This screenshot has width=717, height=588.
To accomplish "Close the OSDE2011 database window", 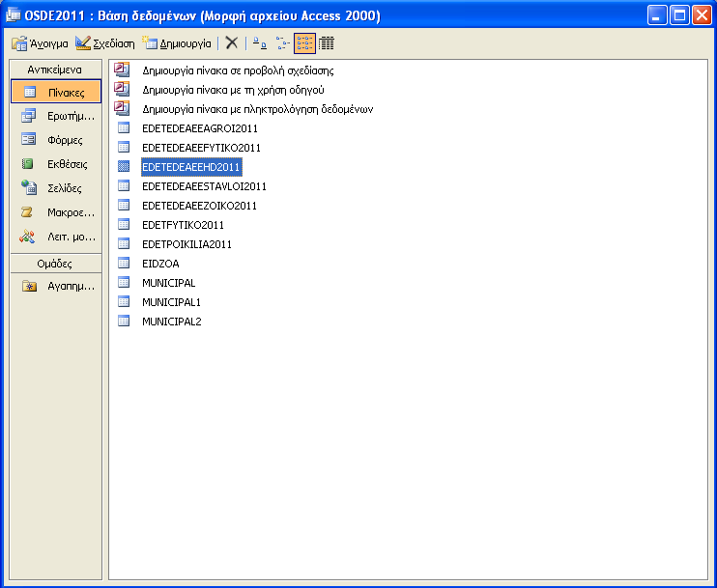I will click(x=701, y=15).
